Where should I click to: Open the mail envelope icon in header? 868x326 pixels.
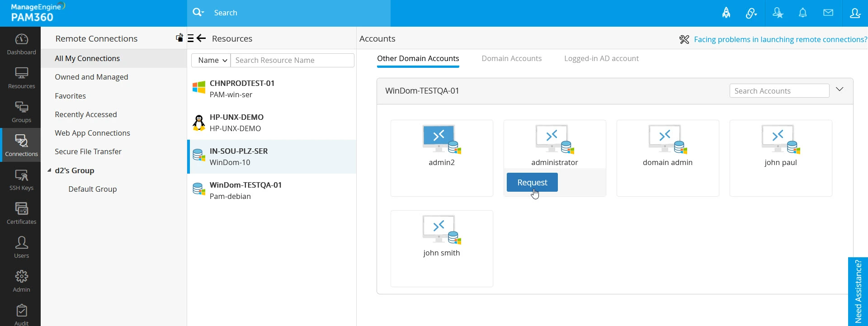pos(828,13)
